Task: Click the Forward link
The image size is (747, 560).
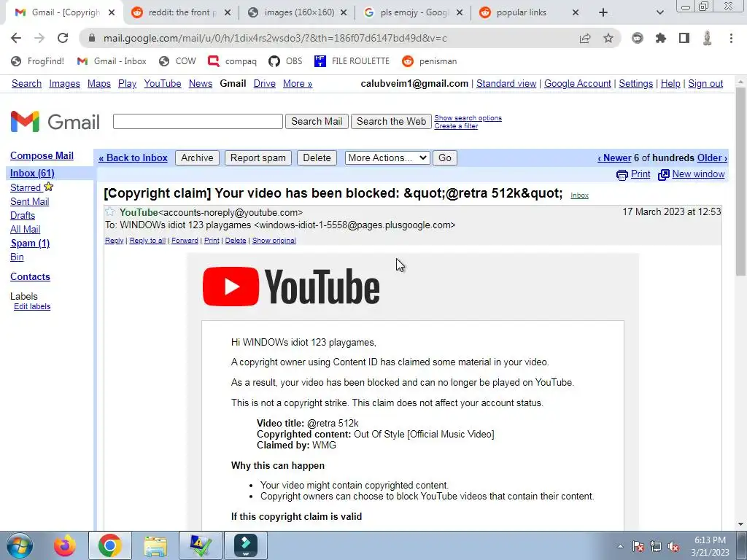Action: (x=185, y=241)
